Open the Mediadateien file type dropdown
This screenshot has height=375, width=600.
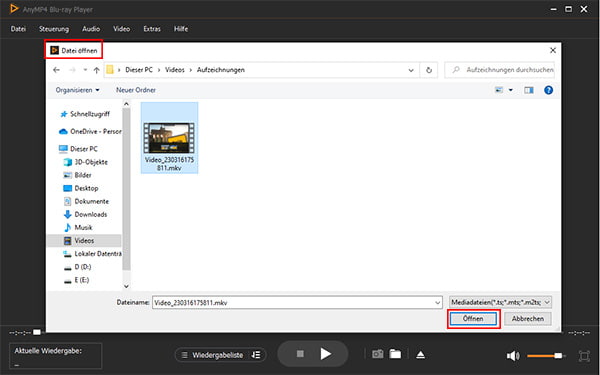(x=501, y=302)
